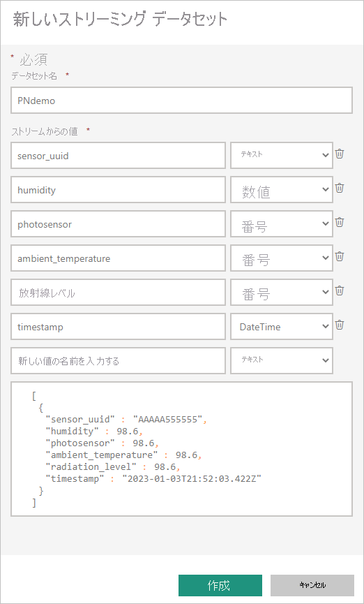Delete ambient_temperature value via trash icon
The width and height of the screenshot is (364, 604).
(340, 256)
